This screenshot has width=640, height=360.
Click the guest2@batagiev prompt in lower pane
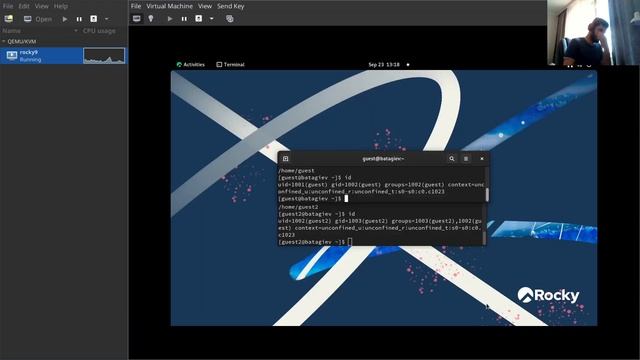tap(311, 242)
